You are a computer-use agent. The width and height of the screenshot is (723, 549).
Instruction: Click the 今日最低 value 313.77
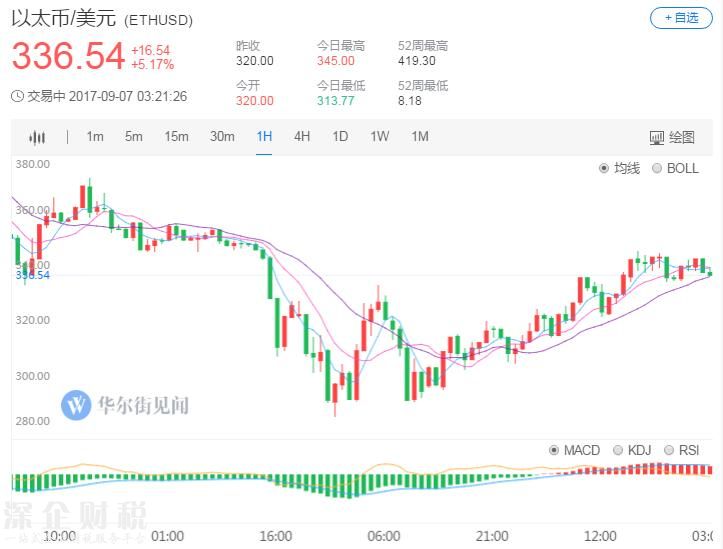336,100
